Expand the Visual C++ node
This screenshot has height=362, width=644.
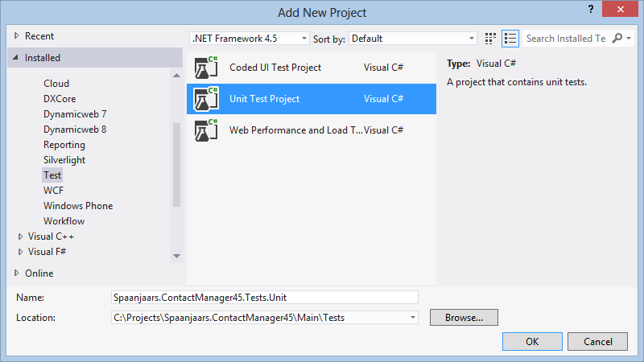click(22, 237)
